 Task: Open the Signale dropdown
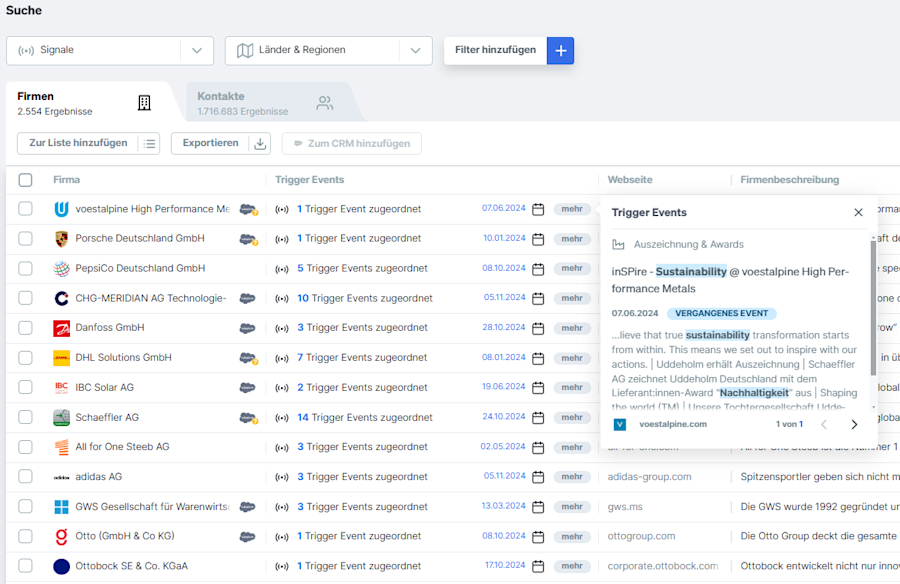(x=197, y=50)
